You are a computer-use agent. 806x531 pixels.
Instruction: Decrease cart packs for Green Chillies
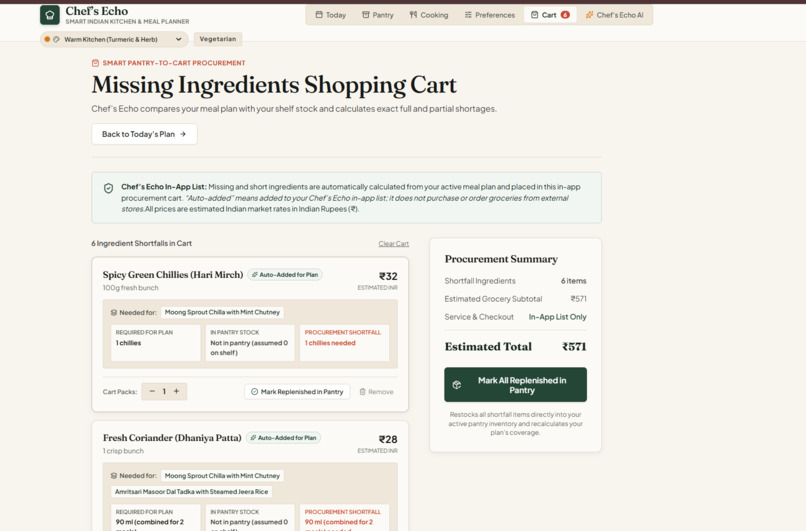[x=152, y=391]
